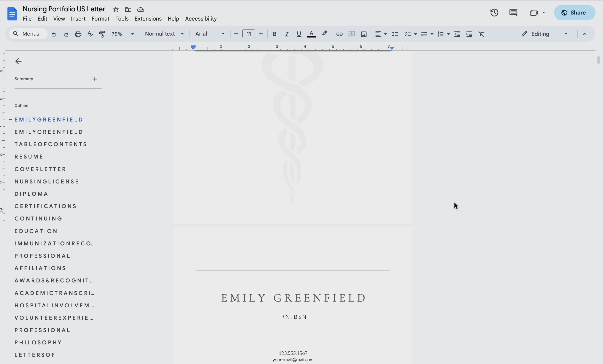Open the Insert menu

point(78,19)
